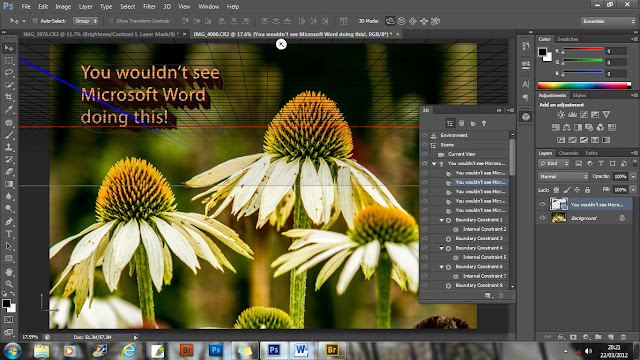Switch to the Styles tab
This screenshot has width=640, height=360.
(579, 96)
